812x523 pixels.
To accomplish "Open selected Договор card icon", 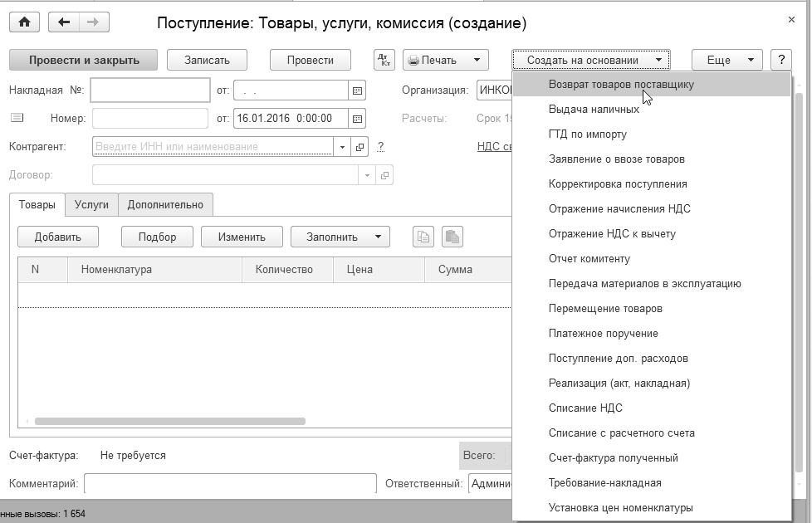I will tap(384, 175).
